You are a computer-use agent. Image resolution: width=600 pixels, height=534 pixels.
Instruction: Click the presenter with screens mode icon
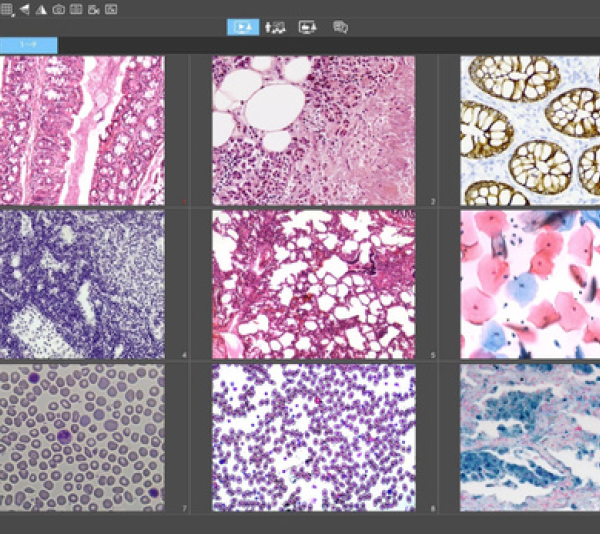coord(275,27)
